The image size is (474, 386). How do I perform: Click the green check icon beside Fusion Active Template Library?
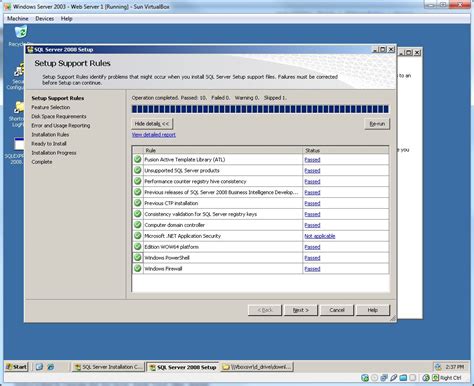tap(137, 159)
